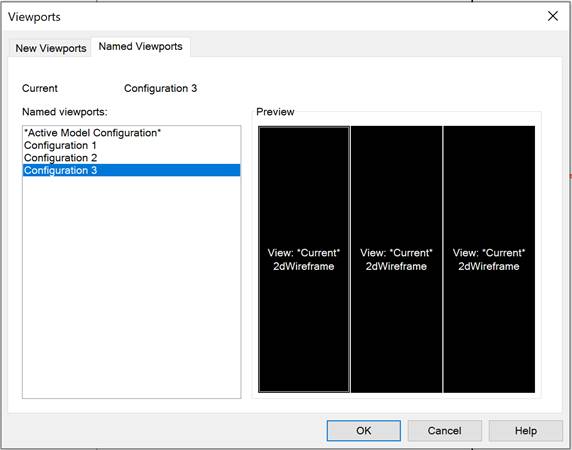572x450 pixels.
Task: Click divider between middle and right panes
Action: point(443,259)
